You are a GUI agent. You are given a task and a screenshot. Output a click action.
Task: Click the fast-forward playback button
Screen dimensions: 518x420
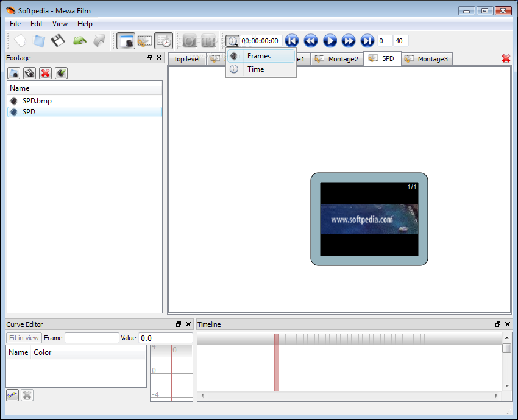pyautogui.click(x=349, y=41)
